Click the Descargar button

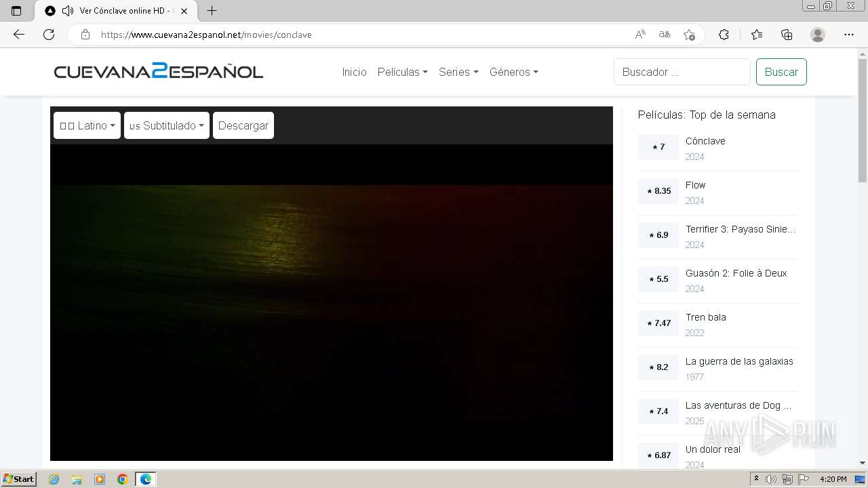(243, 125)
